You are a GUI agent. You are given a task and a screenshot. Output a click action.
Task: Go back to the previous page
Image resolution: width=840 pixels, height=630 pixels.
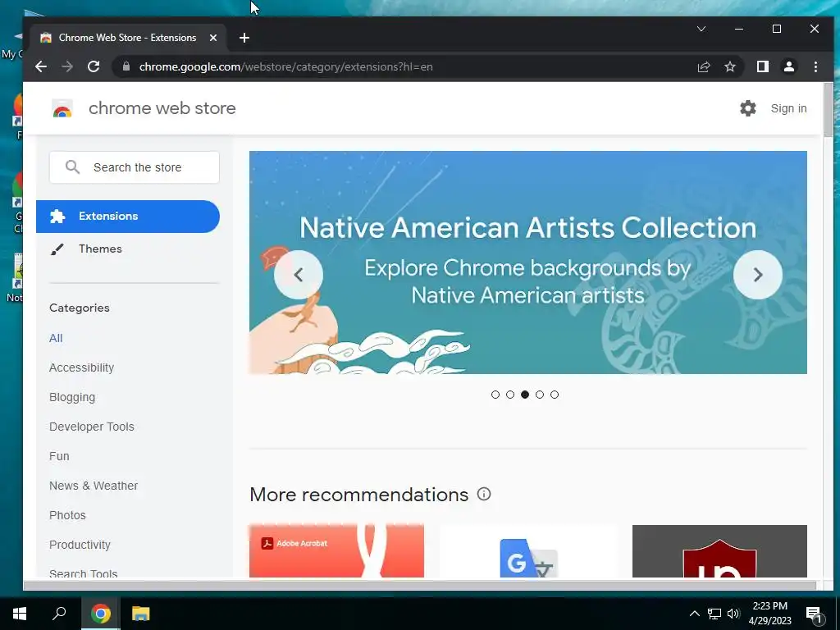(x=41, y=66)
